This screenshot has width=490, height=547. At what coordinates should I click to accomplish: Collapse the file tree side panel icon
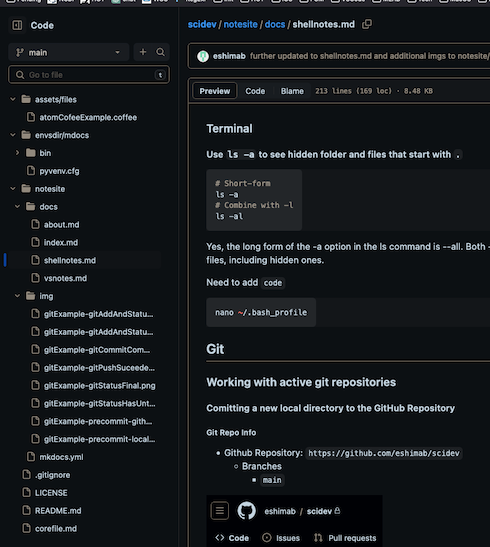17,25
